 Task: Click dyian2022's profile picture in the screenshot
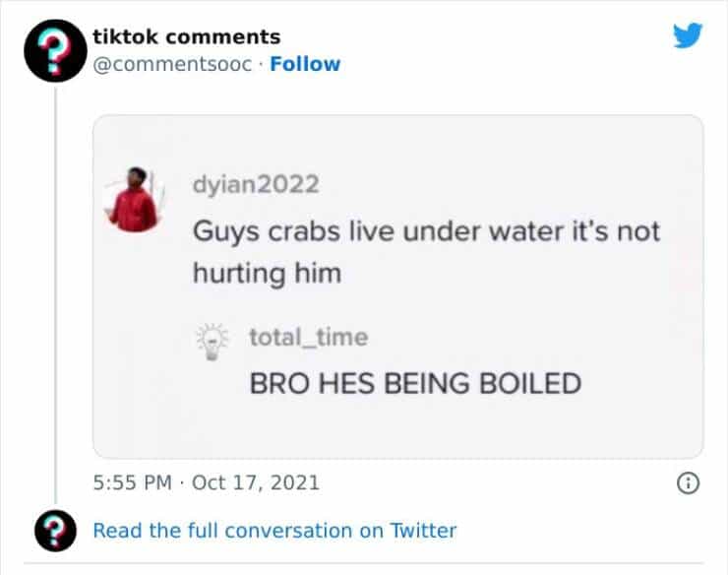pos(131,200)
